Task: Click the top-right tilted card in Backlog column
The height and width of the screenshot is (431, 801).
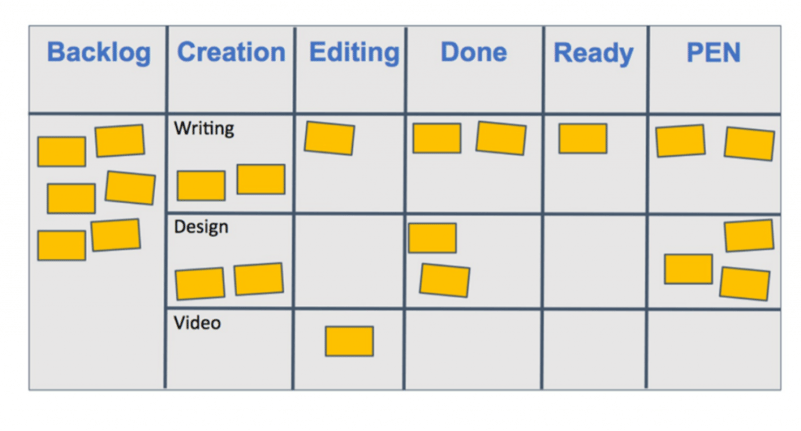Action: 120,140
